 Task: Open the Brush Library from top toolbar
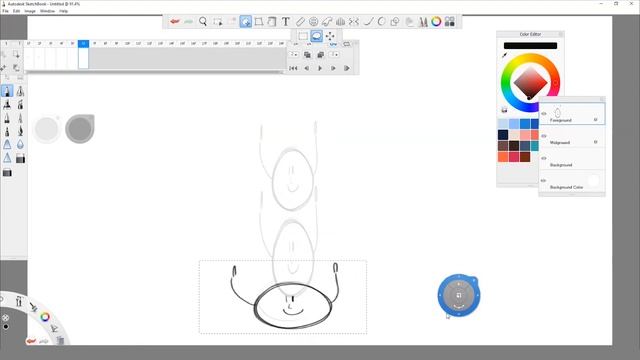tap(423, 22)
